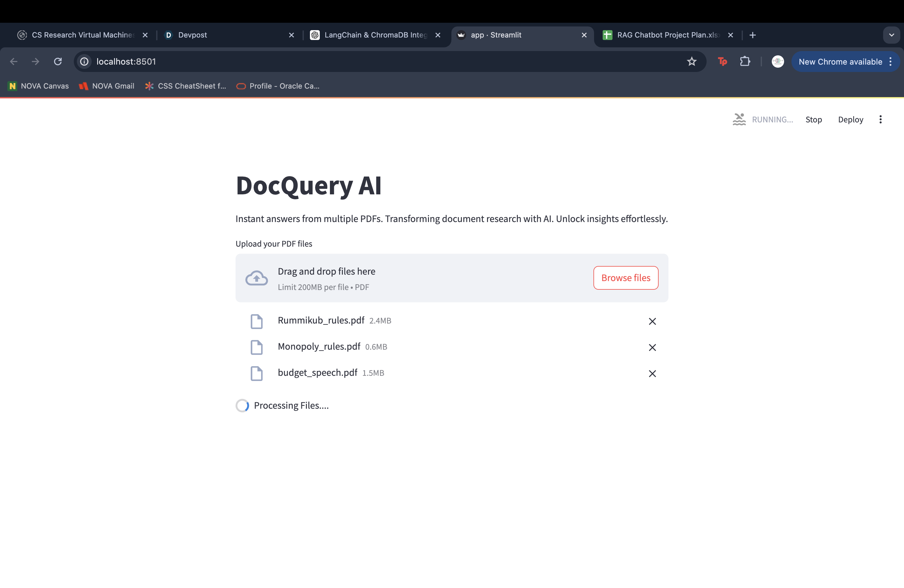Image resolution: width=904 pixels, height=588 pixels.
Task: Bookmark this page with the star icon
Action: 691,62
